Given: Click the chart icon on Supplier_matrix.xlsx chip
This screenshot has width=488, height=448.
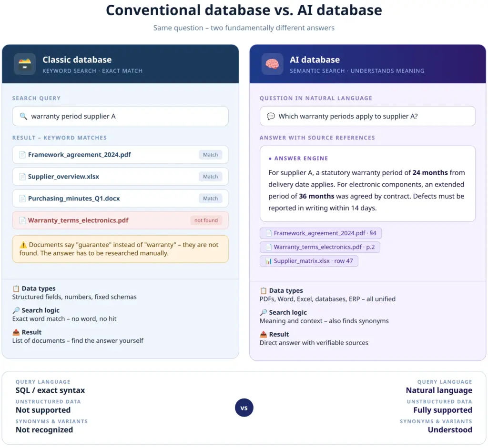Looking at the screenshot, I should (269, 261).
